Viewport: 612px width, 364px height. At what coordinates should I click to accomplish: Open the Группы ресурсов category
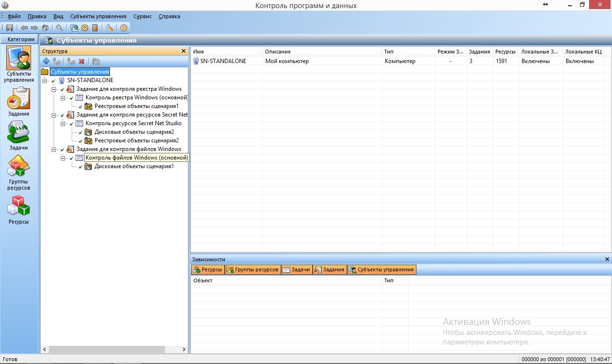[x=19, y=173]
